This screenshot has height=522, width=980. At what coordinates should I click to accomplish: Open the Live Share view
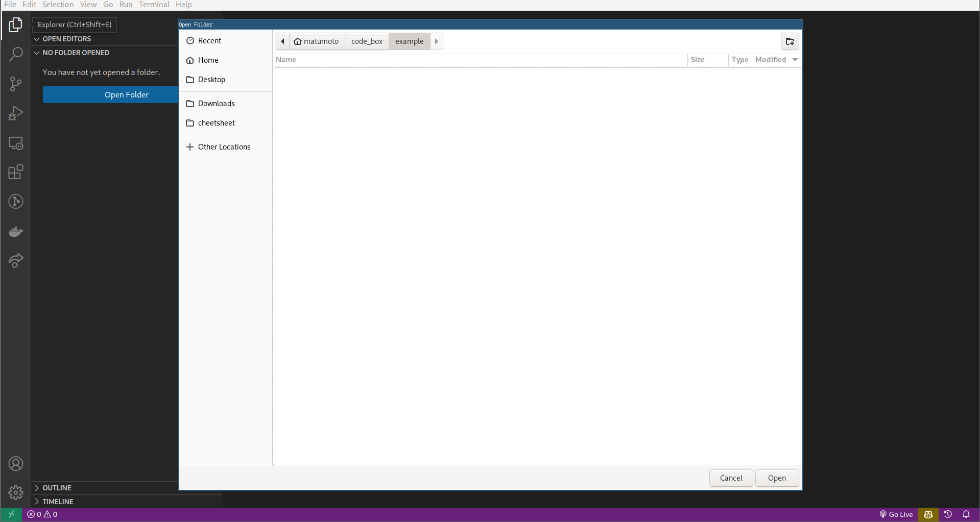16,261
